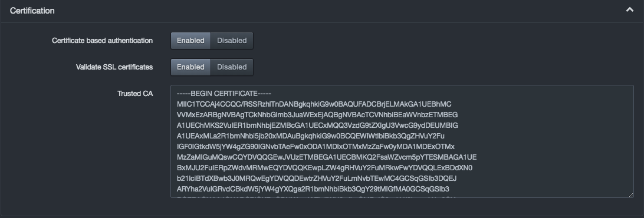Click the line starting with A1UEChMKS2
Image resolution: width=644 pixels, height=218 pixels.
click(317, 125)
